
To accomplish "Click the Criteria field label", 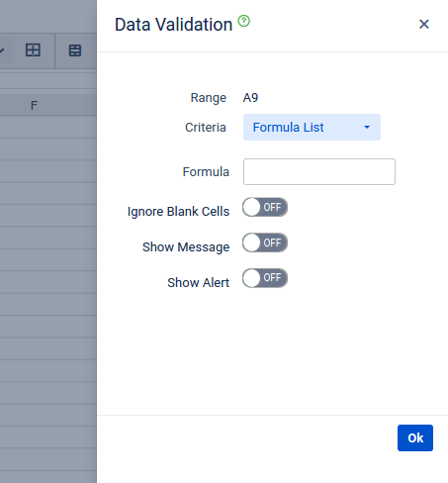I will pyautogui.click(x=206, y=128).
